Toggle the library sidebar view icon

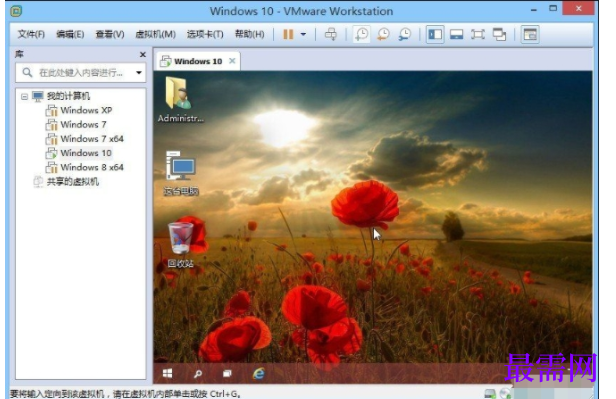pyautogui.click(x=435, y=35)
